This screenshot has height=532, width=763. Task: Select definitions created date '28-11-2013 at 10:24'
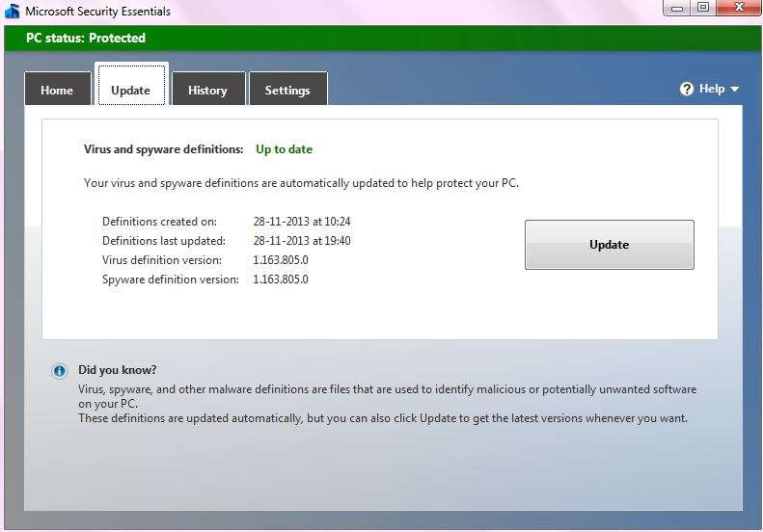(x=302, y=222)
